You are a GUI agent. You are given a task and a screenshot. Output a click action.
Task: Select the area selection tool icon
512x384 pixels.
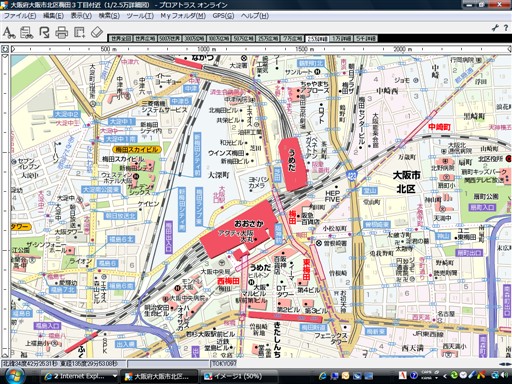[x=79, y=32]
